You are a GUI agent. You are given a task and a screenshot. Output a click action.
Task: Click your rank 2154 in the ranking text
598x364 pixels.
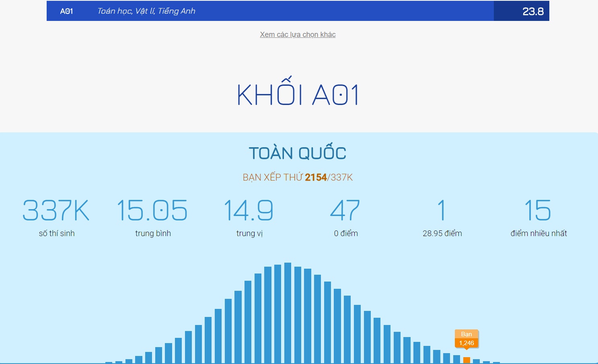316,177
